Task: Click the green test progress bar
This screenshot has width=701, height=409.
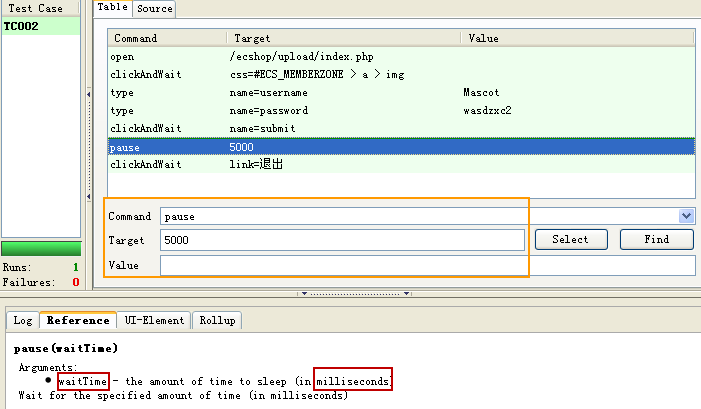Action: click(x=41, y=249)
